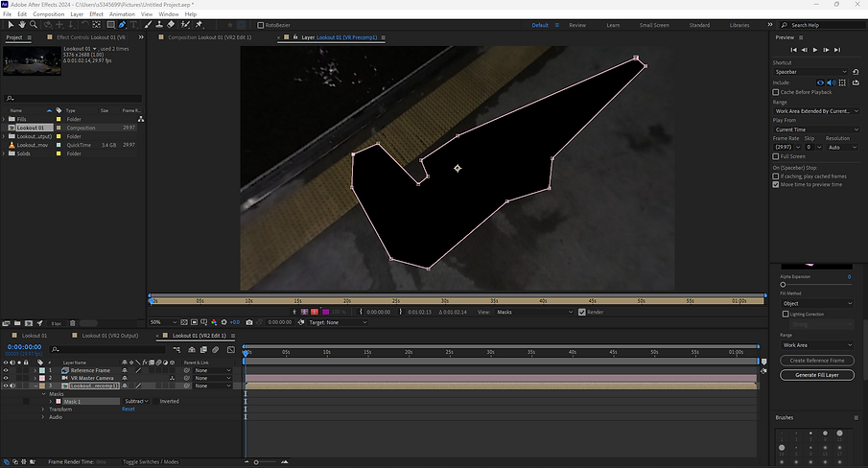868x468 pixels.
Task: Enable the Lighting Correction checkbox
Action: pyautogui.click(x=786, y=314)
